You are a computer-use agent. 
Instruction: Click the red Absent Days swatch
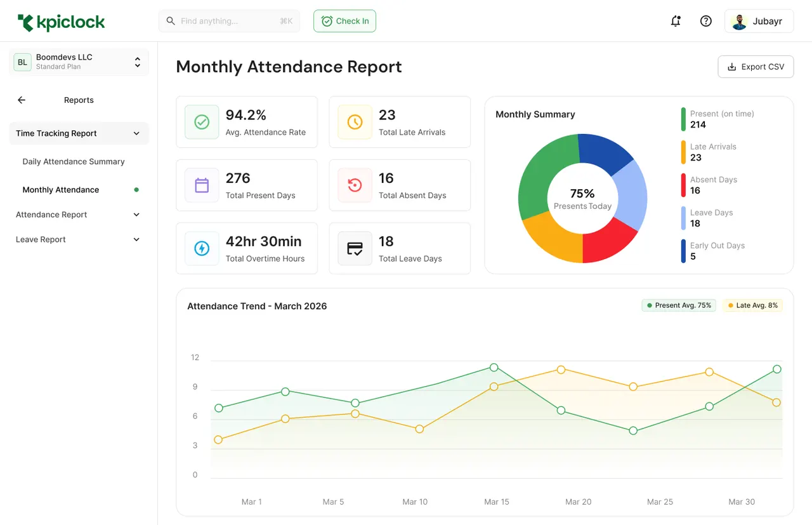[683, 185]
